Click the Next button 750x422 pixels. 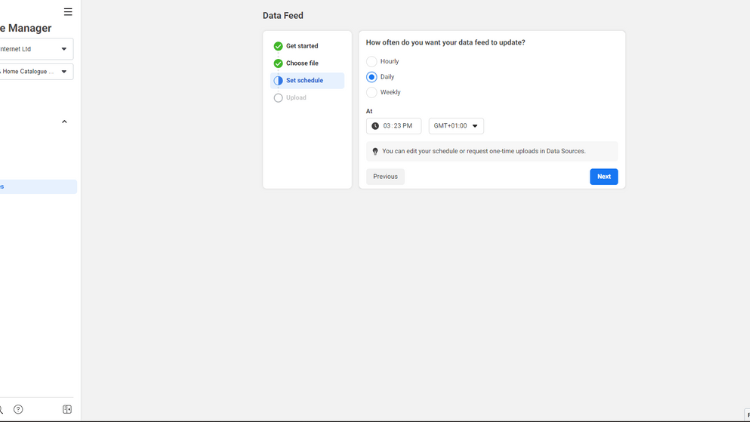[x=604, y=177]
